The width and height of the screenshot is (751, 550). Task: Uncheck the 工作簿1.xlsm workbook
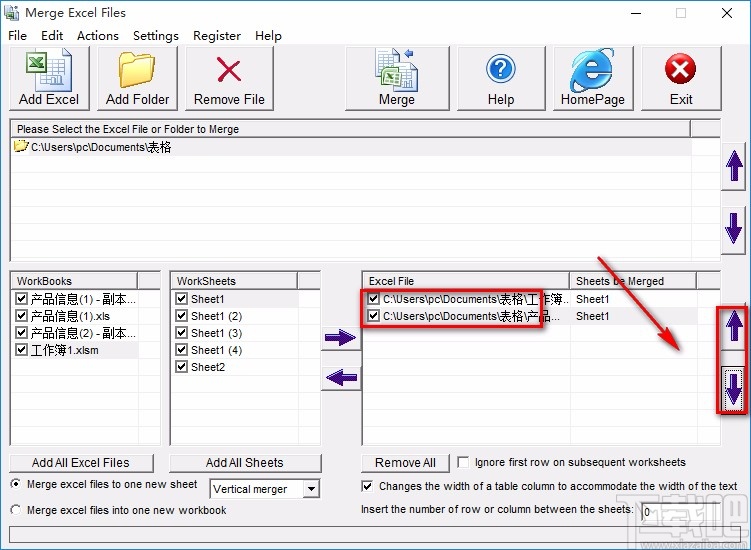(21, 350)
